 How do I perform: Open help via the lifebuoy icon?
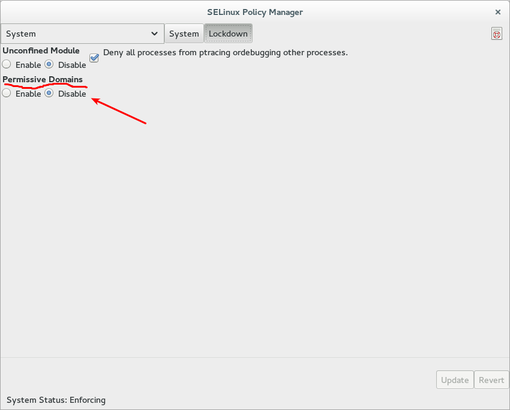tap(496, 34)
